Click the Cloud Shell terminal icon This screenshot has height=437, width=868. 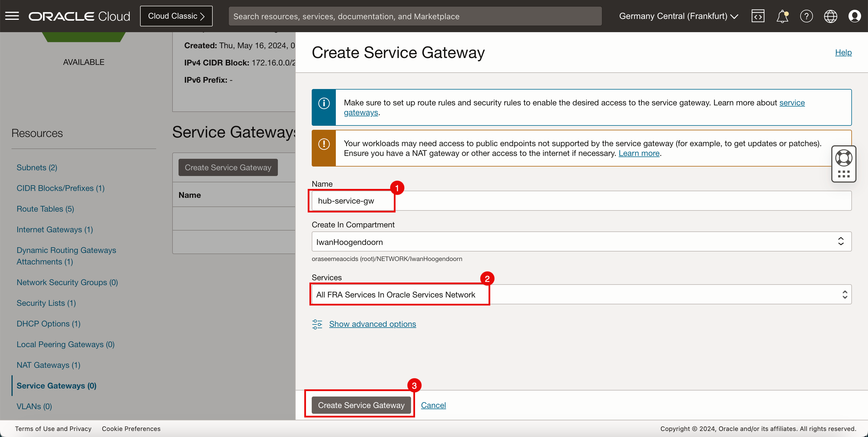coord(758,16)
